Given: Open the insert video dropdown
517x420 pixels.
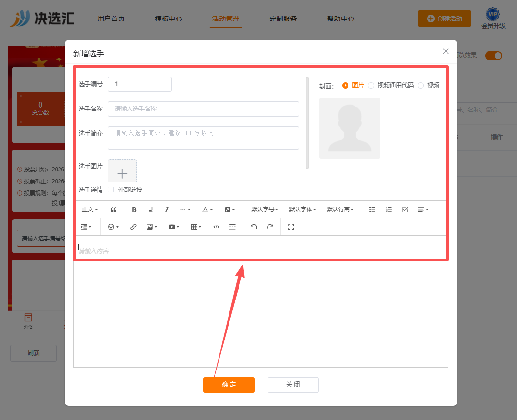Looking at the screenshot, I should point(174,227).
